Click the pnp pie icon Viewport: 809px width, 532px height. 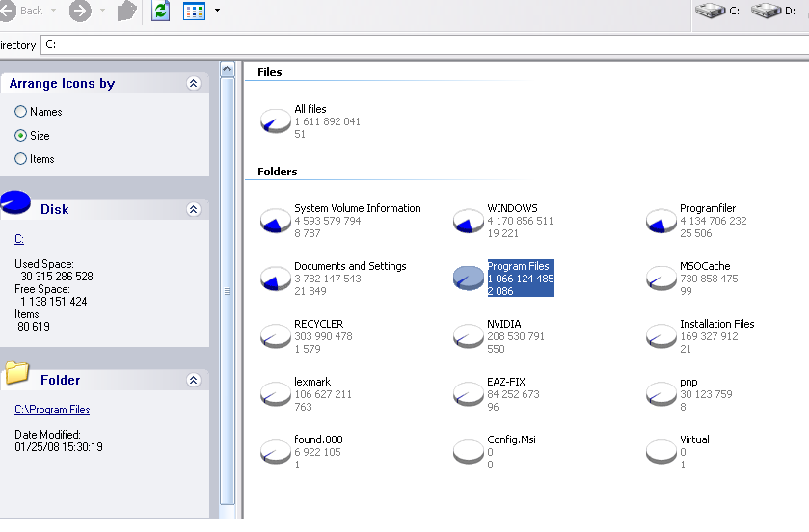click(x=661, y=394)
